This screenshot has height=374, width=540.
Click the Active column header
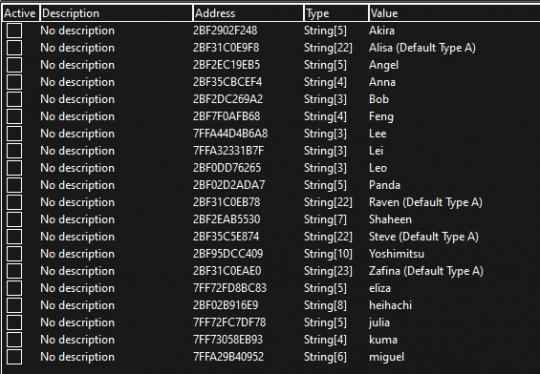tap(20, 13)
